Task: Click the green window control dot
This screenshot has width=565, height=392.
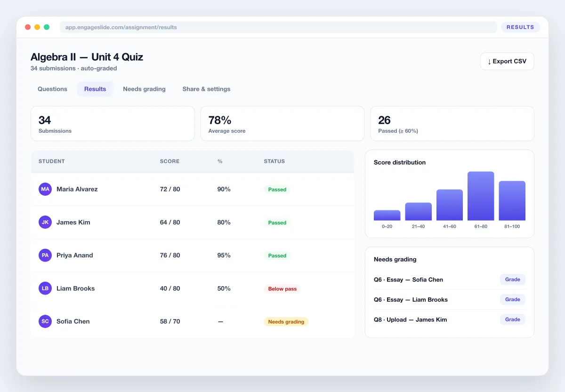Action: (x=47, y=27)
